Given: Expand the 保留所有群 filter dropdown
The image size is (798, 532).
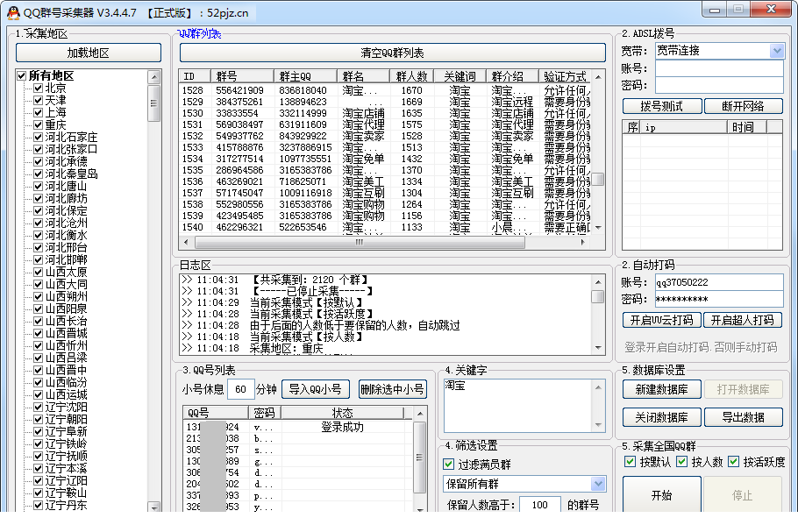Looking at the screenshot, I should click(x=598, y=484).
